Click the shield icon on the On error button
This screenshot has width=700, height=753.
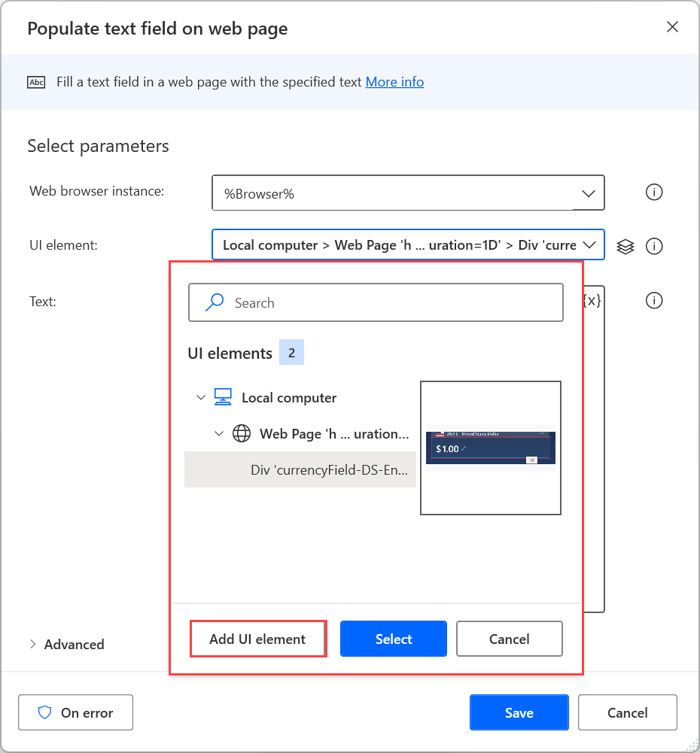click(x=47, y=712)
